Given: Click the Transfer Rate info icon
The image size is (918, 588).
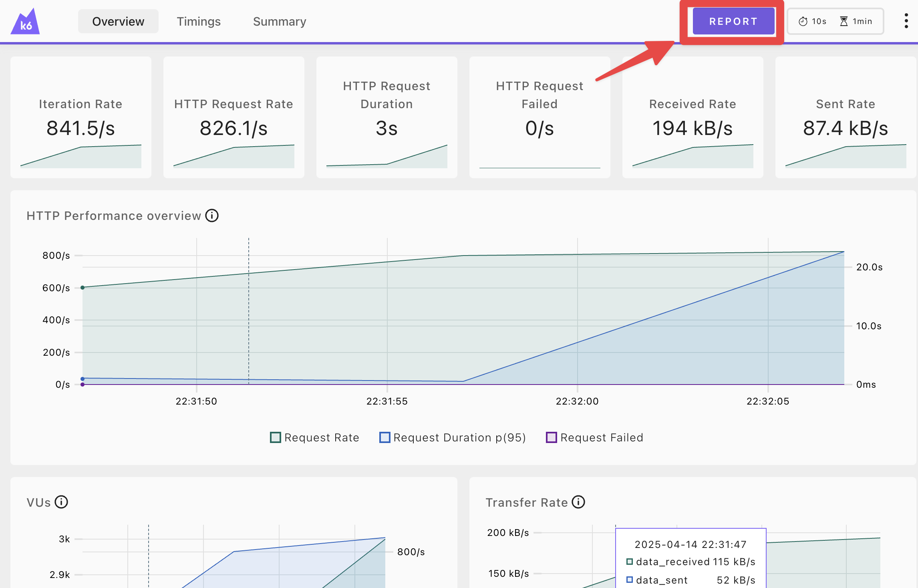Looking at the screenshot, I should click(578, 502).
